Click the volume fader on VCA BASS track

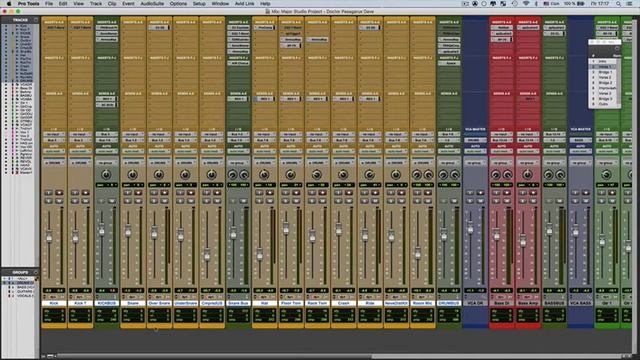click(575, 231)
